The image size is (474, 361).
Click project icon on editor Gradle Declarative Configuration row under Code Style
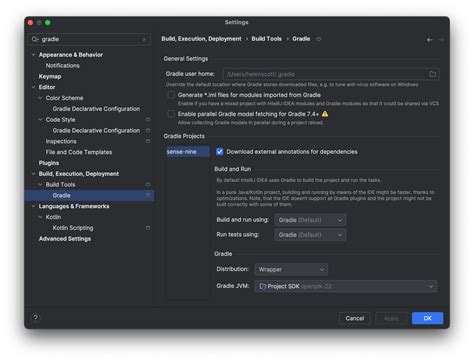[148, 130]
